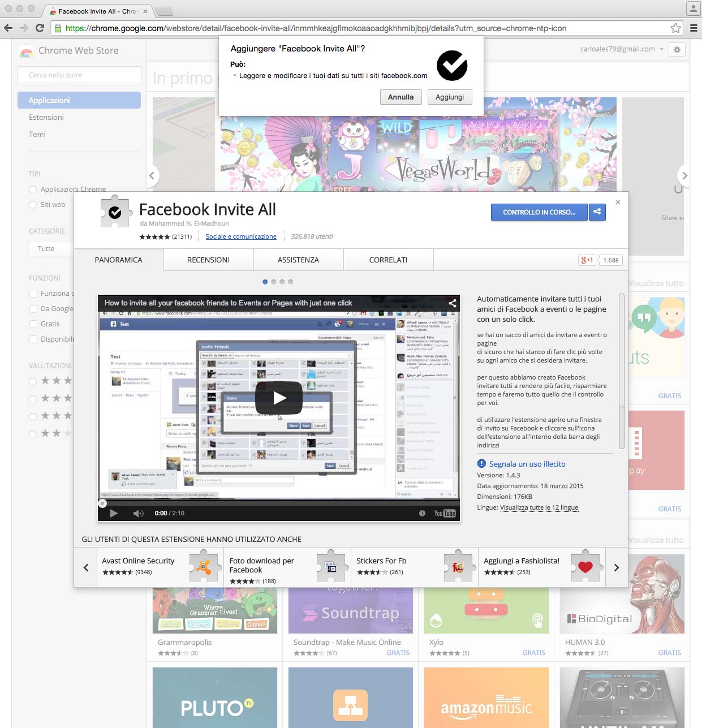Open Chrome hamburger menu
The width and height of the screenshot is (702, 728).
694,28
